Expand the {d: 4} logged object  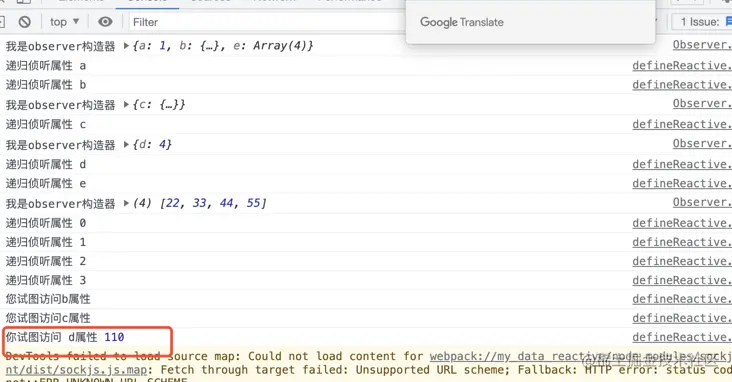(126, 144)
